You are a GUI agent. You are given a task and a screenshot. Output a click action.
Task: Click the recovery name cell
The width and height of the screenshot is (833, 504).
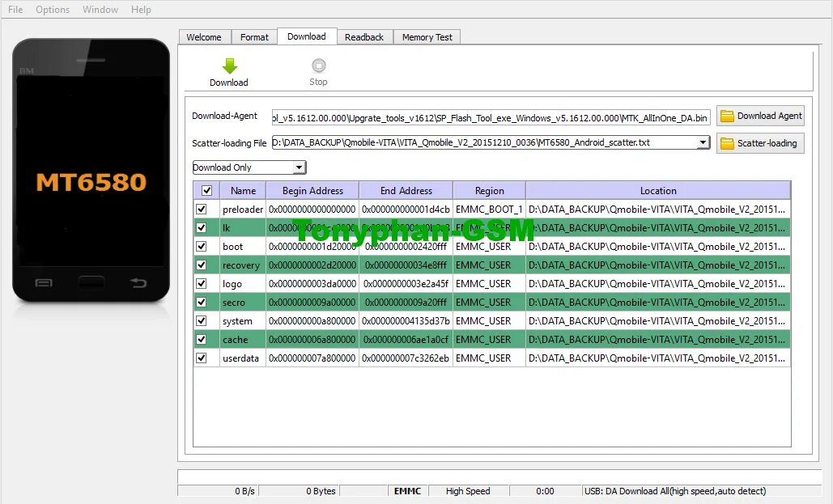tap(243, 265)
